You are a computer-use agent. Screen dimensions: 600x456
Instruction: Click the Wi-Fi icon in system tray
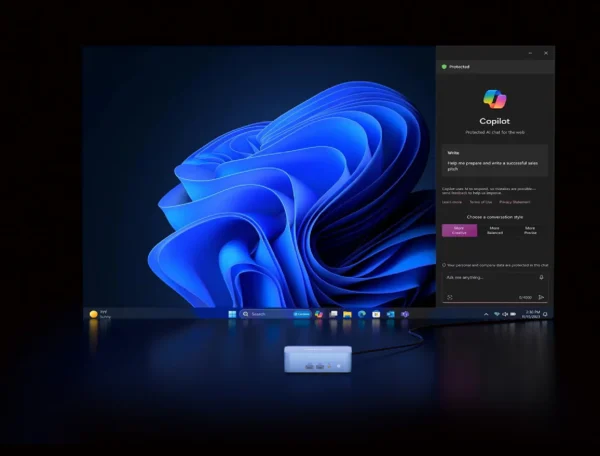(x=497, y=314)
